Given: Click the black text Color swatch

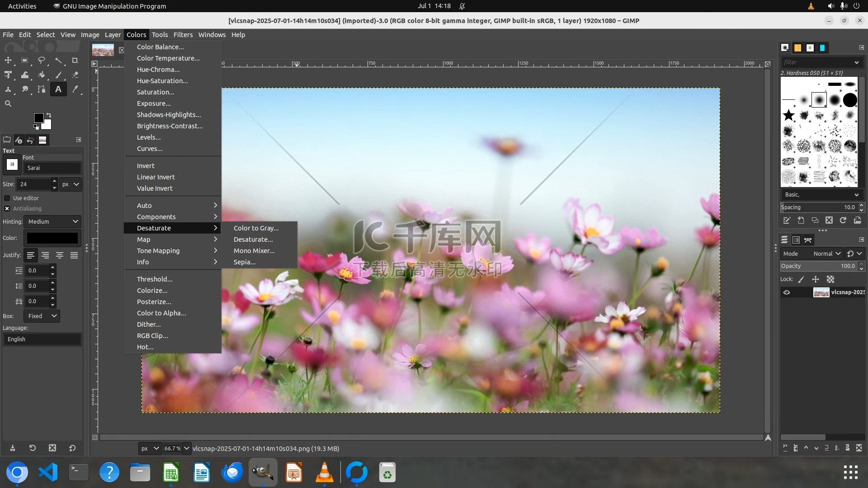Looking at the screenshot, I should pyautogui.click(x=52, y=238).
